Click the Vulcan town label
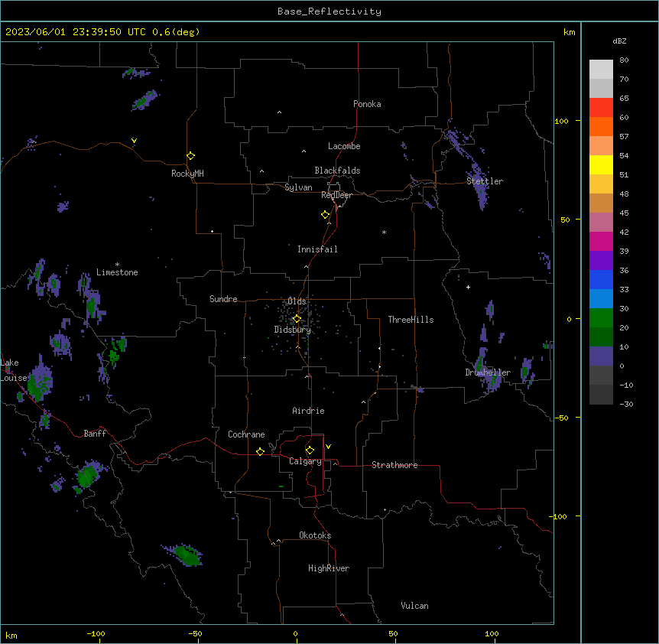The width and height of the screenshot is (659, 644). point(415,606)
